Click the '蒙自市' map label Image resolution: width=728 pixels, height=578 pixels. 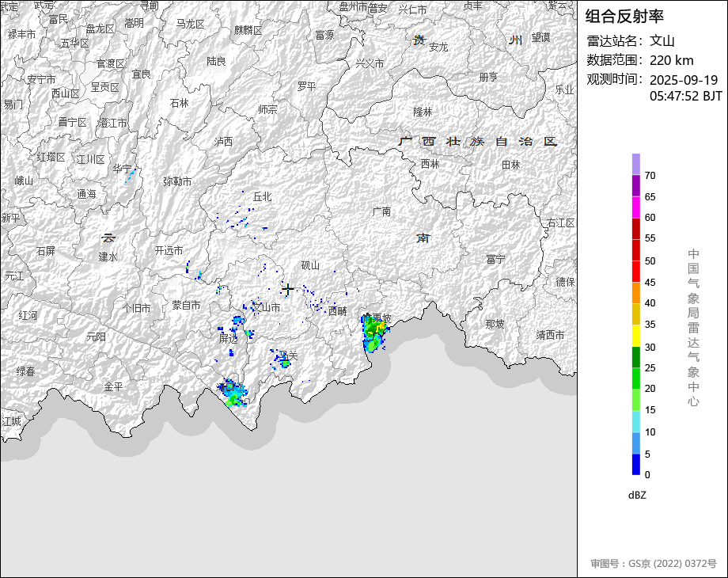(186, 305)
